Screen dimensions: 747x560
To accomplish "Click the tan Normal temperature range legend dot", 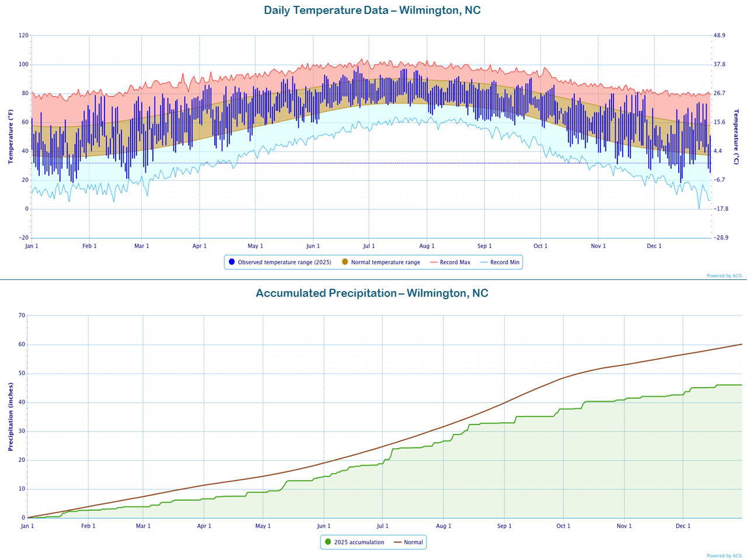I will point(345,262).
